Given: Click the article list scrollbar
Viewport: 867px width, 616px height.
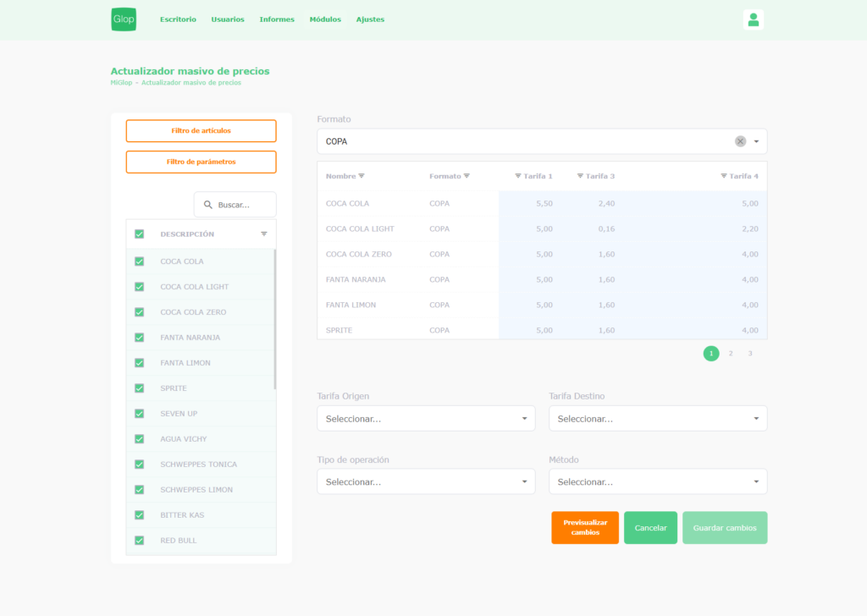Looking at the screenshot, I should coord(275,319).
